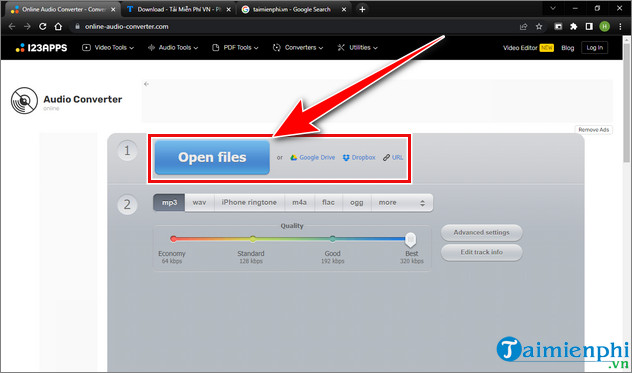Click Edit track info button
632x373 pixels.
482,252
